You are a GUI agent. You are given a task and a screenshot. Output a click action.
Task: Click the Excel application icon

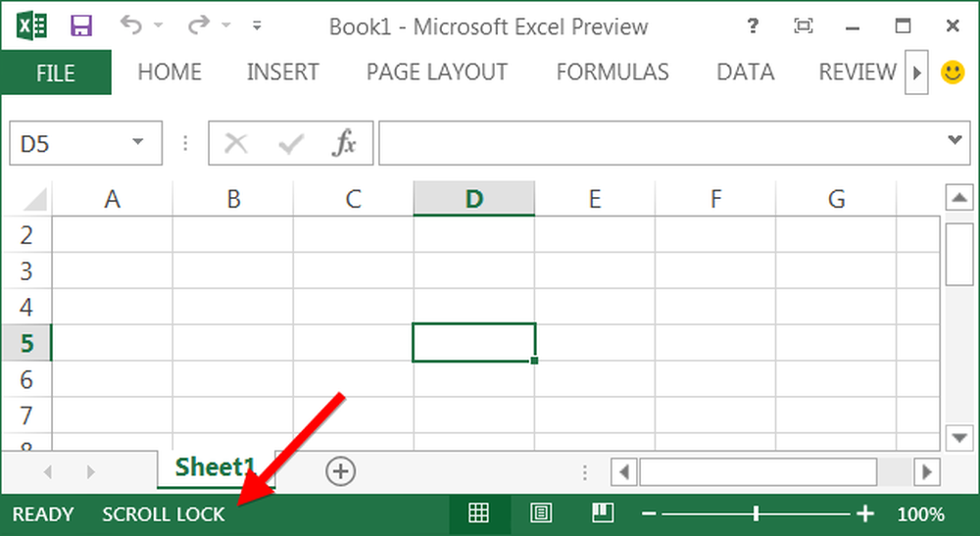click(x=31, y=26)
